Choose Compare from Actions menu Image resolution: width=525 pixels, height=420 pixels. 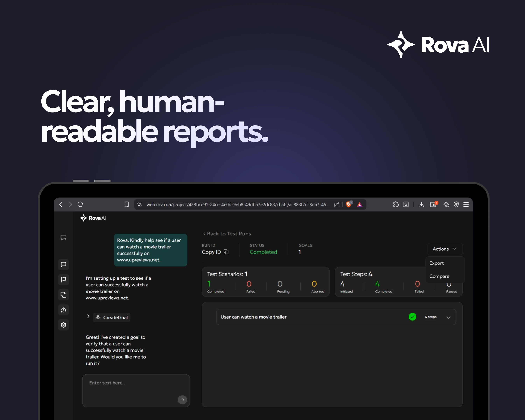tap(439, 276)
